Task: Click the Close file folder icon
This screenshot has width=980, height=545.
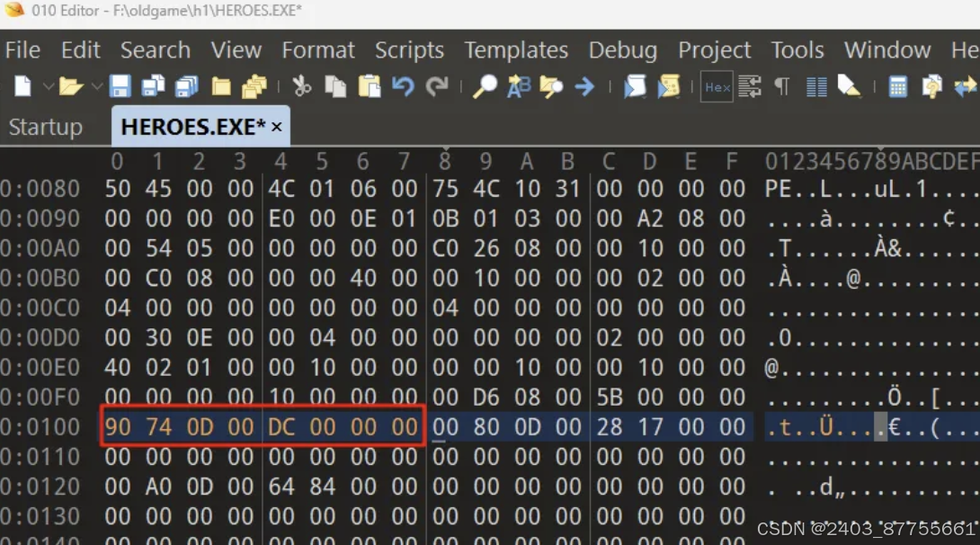Action: pyautogui.click(x=221, y=86)
